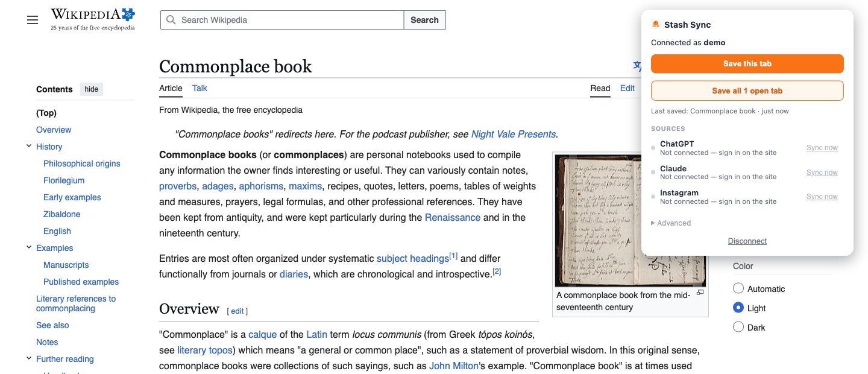868x374 pixels.
Task: Open the diaries link
Action: coord(294,274)
